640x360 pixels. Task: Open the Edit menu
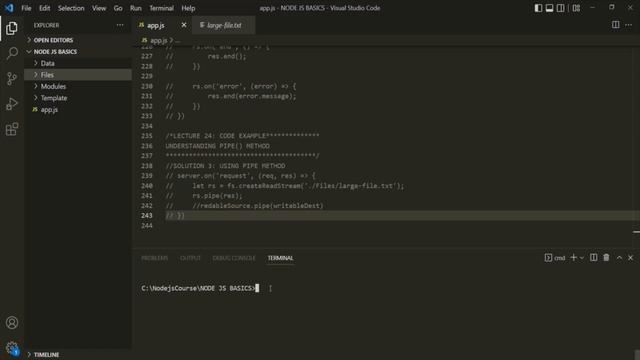pyautogui.click(x=44, y=8)
